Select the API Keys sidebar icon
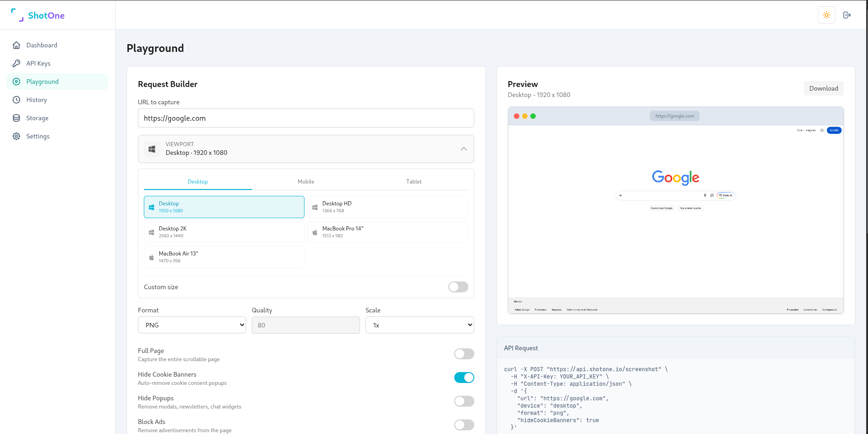Image resolution: width=868 pixels, height=434 pixels. (x=16, y=63)
